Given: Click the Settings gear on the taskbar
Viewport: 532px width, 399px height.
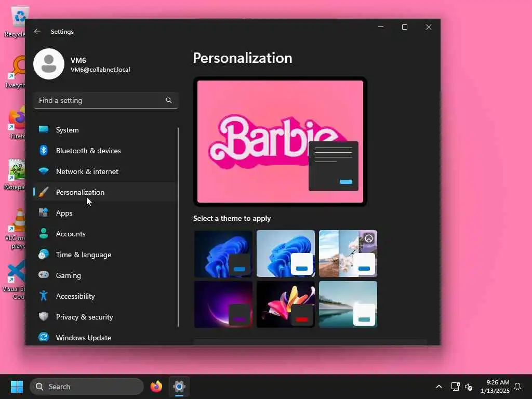Looking at the screenshot, I should (x=179, y=387).
